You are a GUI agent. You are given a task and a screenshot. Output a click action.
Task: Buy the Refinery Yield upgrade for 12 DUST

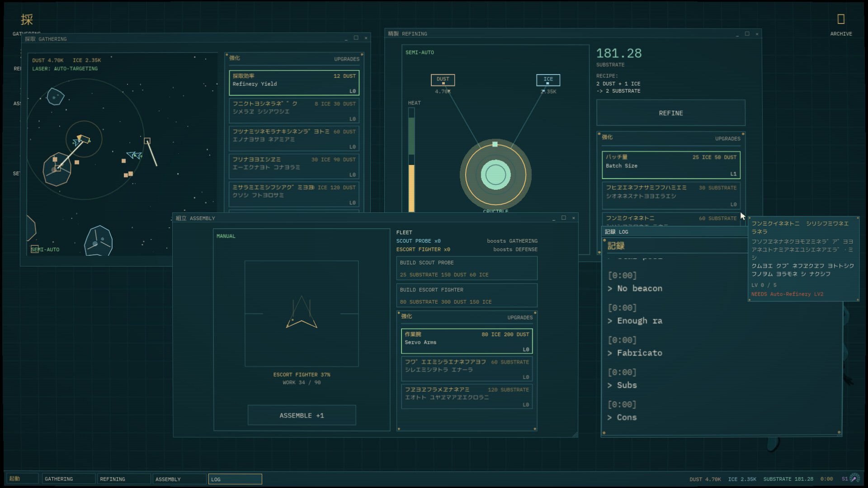tap(294, 83)
